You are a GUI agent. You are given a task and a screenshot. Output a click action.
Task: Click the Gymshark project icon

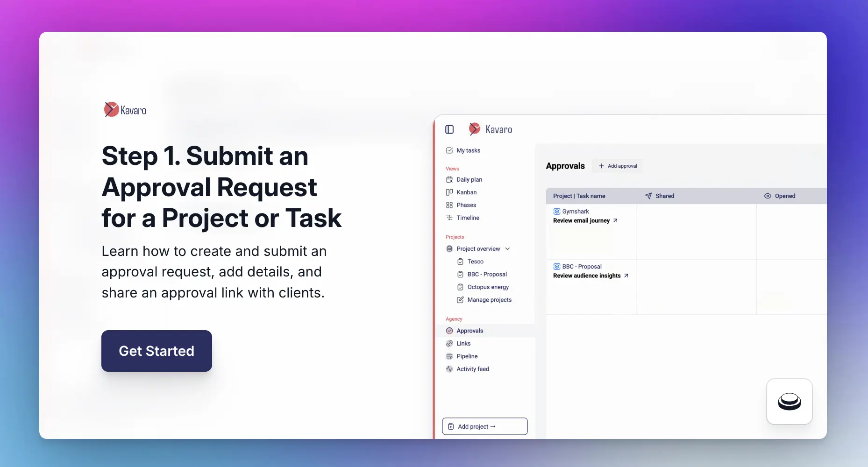557,212
